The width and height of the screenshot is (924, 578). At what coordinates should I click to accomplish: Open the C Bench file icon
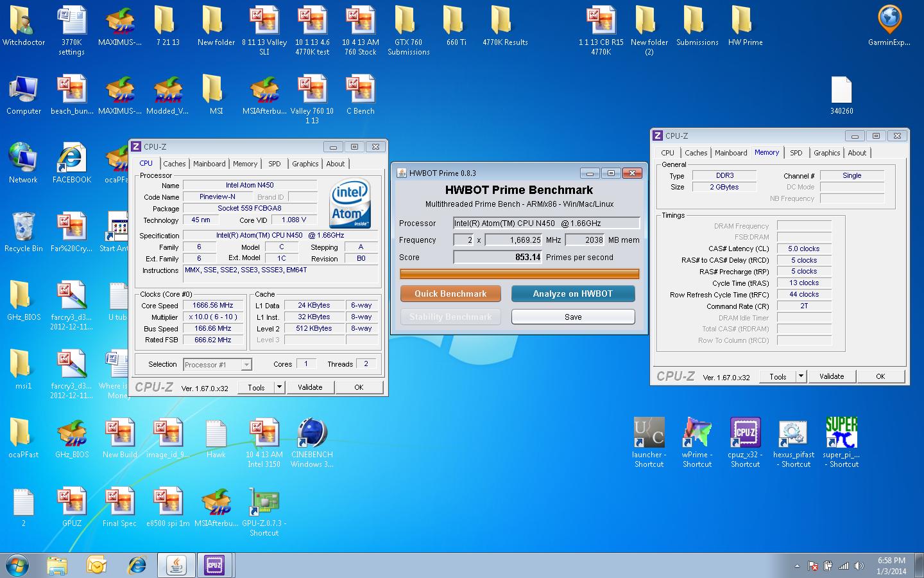pyautogui.click(x=361, y=94)
